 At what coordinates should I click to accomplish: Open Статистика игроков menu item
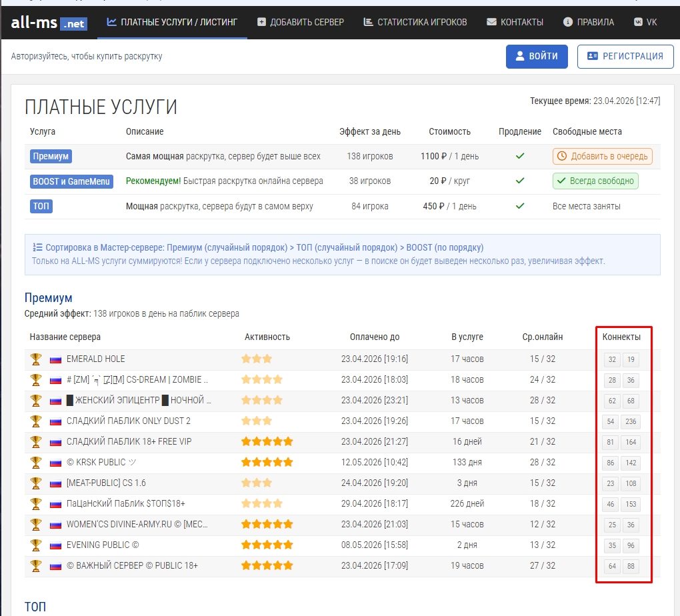pyautogui.click(x=415, y=22)
